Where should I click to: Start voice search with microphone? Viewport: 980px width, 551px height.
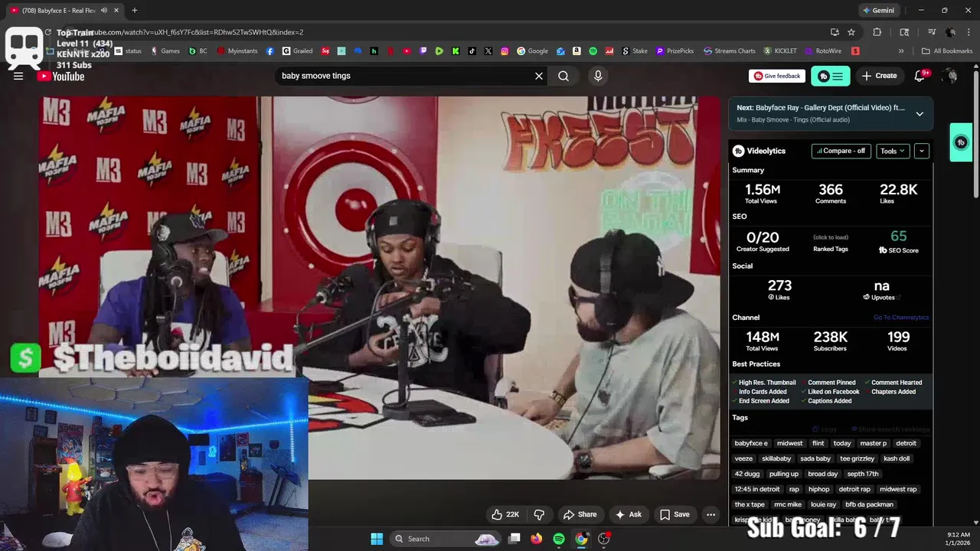598,76
